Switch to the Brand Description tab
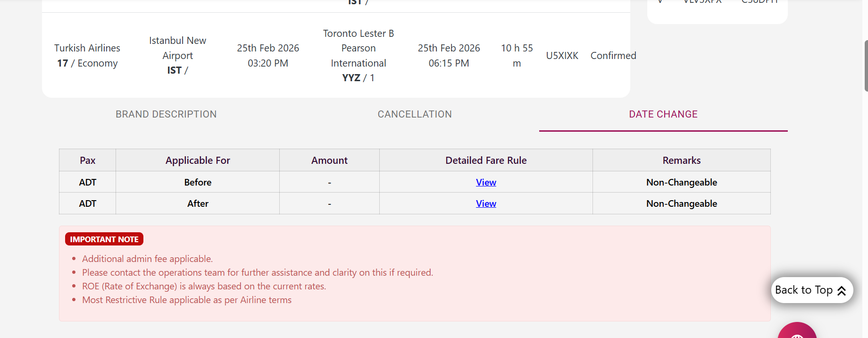The height and width of the screenshot is (338, 868). pyautogui.click(x=166, y=114)
